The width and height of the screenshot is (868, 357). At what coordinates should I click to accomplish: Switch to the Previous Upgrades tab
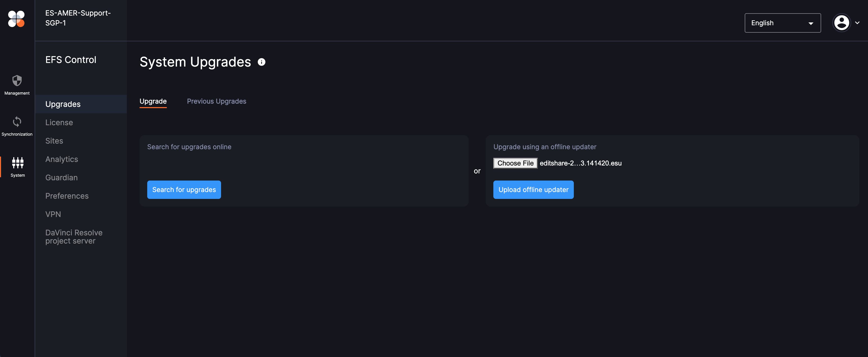coord(216,101)
